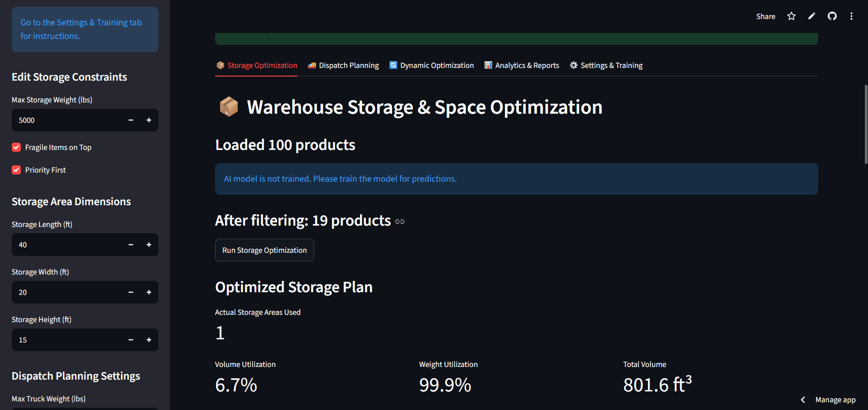
Task: Click the Manage app chevron icon
Action: coord(803,400)
